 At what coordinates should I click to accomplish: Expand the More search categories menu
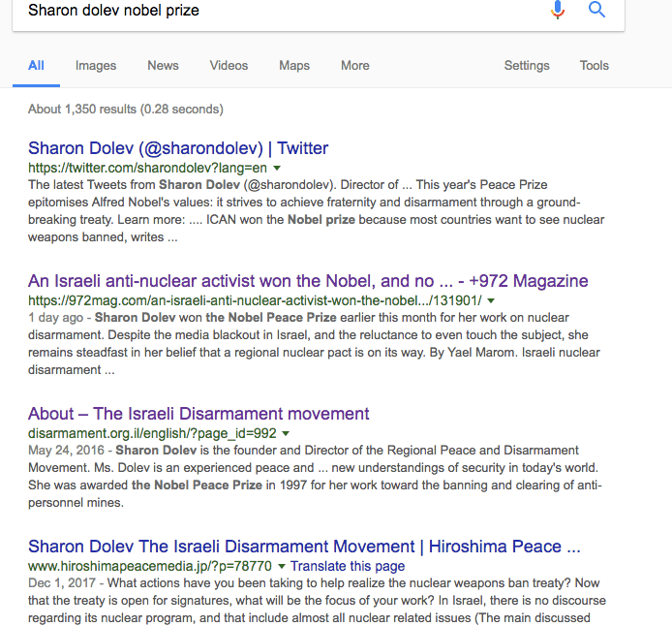tap(355, 66)
